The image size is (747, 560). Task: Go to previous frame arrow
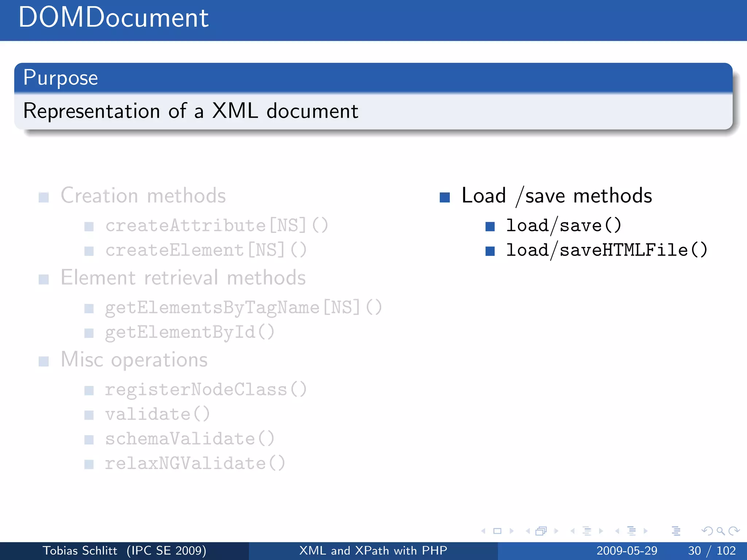528,531
